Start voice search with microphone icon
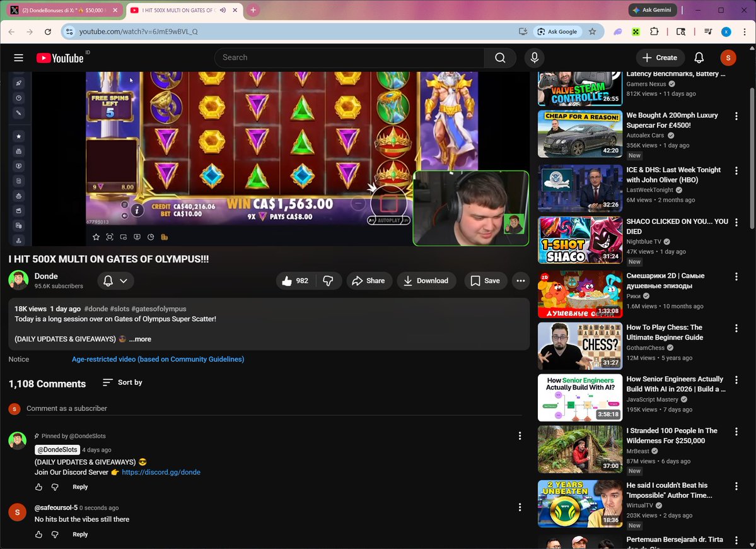756x549 pixels. click(x=534, y=58)
